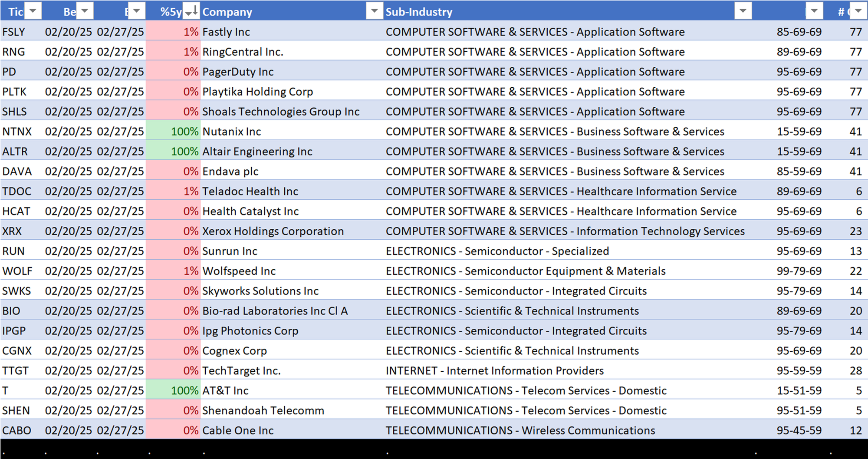The width and height of the screenshot is (868, 459).
Task: Click the Skyworks Solutions Inc cell
Action: point(292,291)
